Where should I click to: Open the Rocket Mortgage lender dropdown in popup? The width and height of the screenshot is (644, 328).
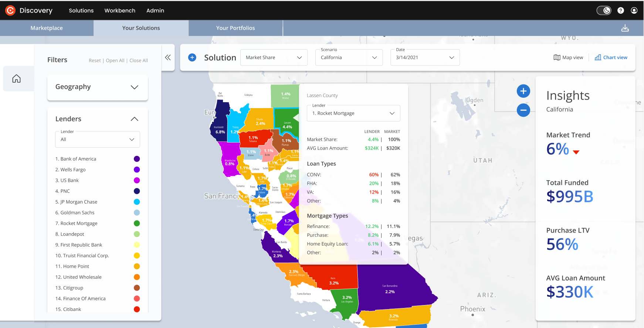click(x=353, y=113)
